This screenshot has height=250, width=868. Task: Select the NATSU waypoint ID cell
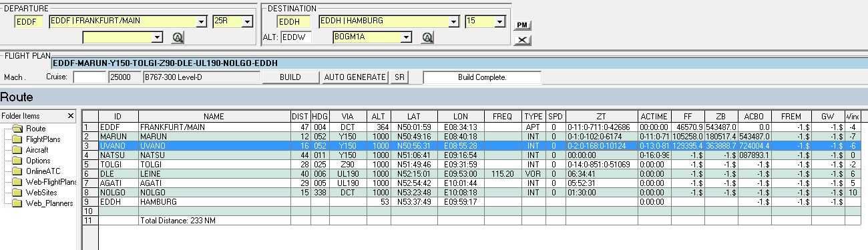(x=118, y=155)
